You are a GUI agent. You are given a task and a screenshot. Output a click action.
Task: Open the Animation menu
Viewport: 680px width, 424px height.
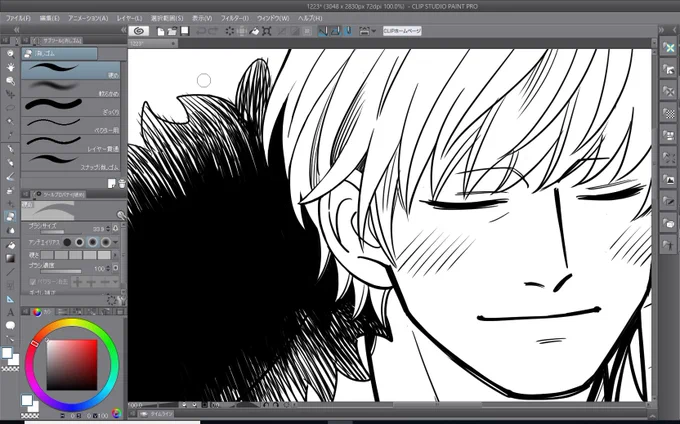88,18
